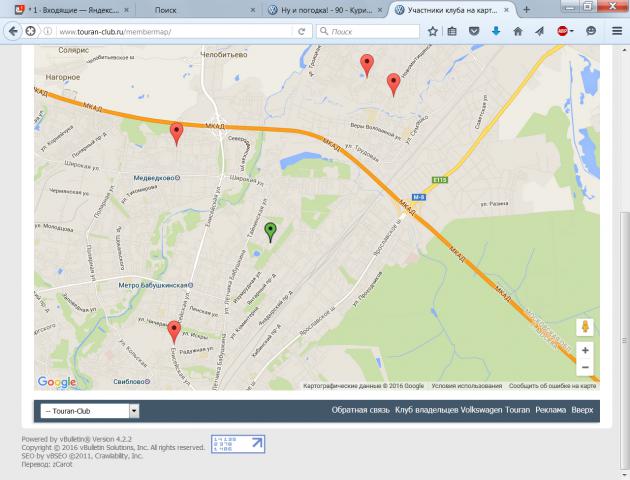630x480 pixels.
Task: Click the Метро Бабушкинская map label
Action: (x=156, y=285)
